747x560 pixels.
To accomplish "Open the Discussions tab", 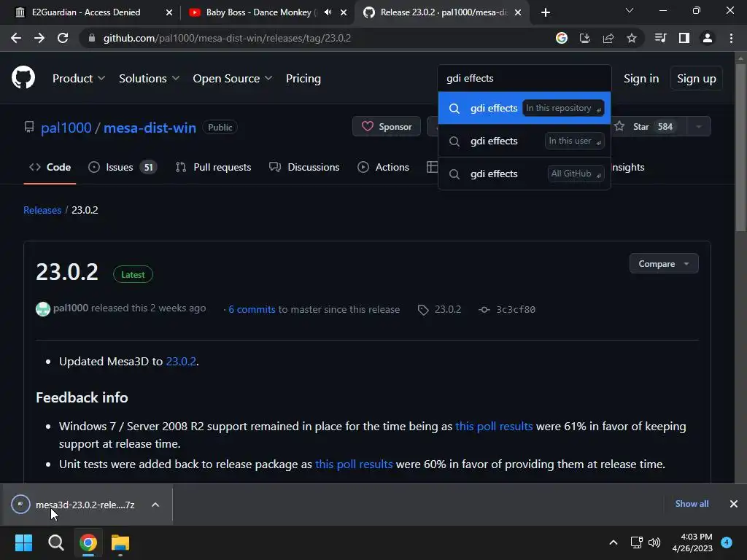I will pos(304,167).
